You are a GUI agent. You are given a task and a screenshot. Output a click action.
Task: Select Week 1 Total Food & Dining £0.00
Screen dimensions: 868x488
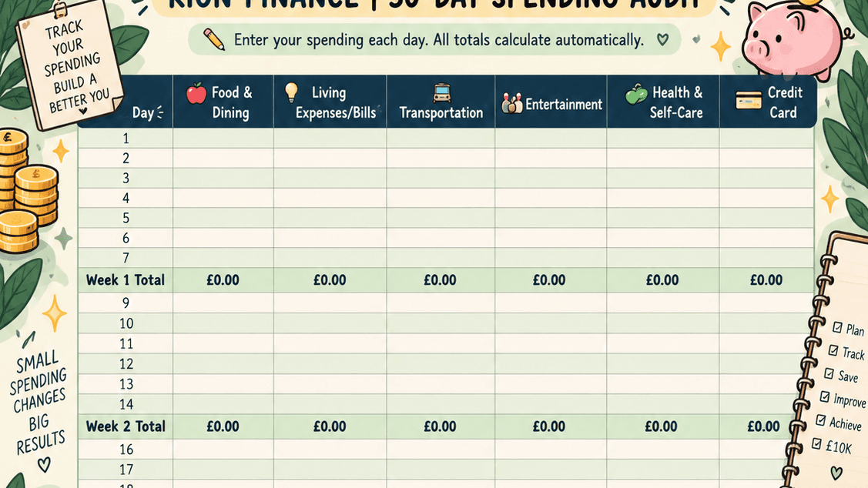click(x=223, y=280)
